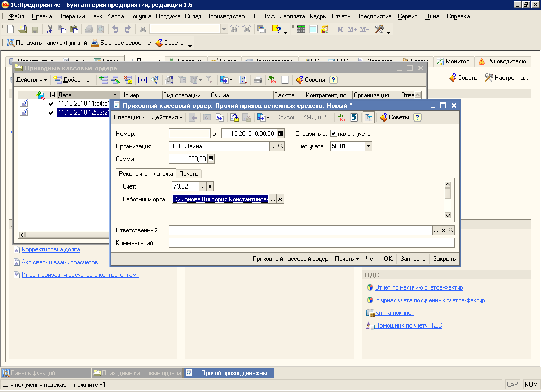541x392 pixels.
Task: Open the calendar icon in main toolbar
Action: (x=313, y=30)
